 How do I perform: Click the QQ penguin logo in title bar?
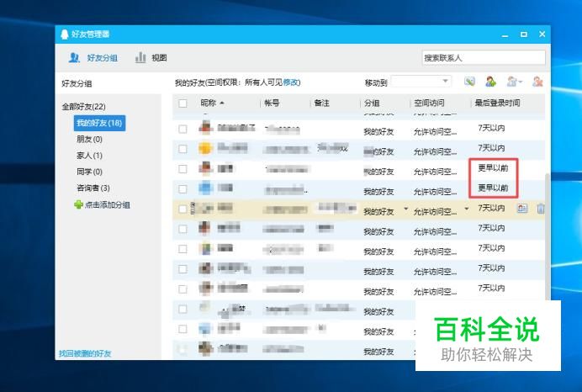click(x=65, y=34)
